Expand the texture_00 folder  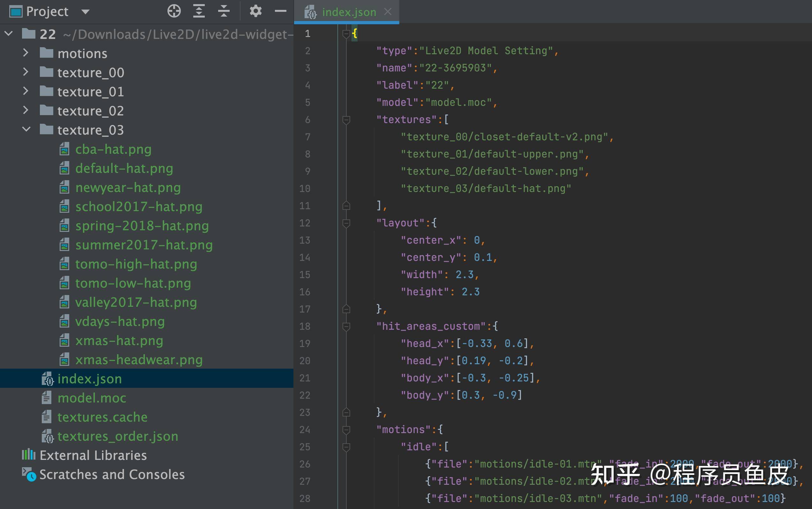[x=26, y=72]
